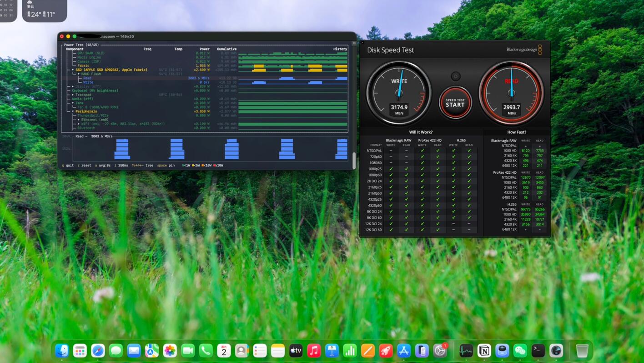Open the red rocket app in the Dock
The height and width of the screenshot is (363, 644).
click(386, 351)
